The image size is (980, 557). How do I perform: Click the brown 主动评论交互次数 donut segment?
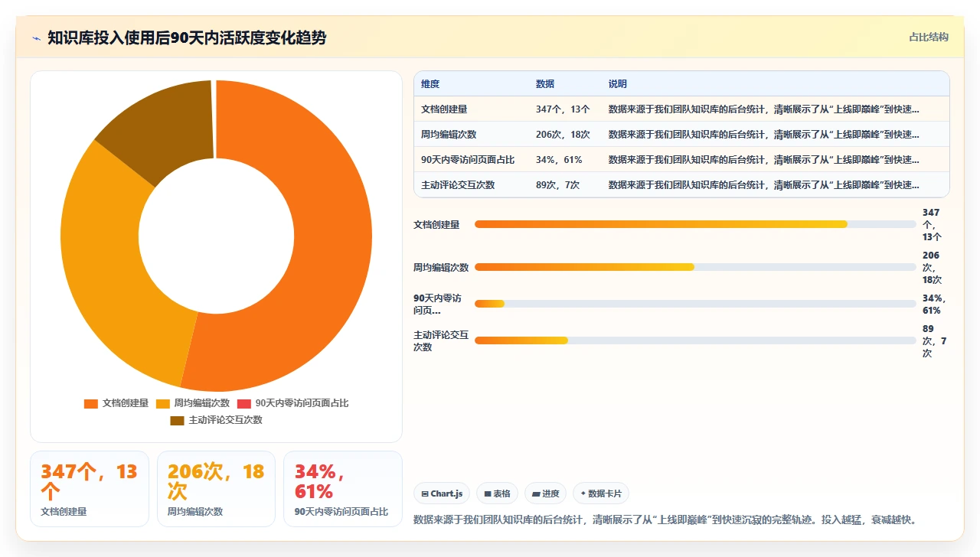(x=165, y=126)
